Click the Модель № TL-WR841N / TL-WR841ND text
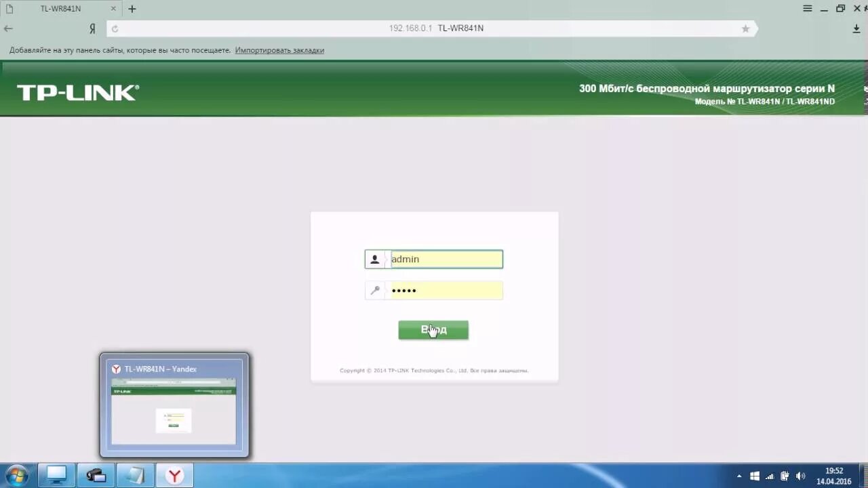 765,102
